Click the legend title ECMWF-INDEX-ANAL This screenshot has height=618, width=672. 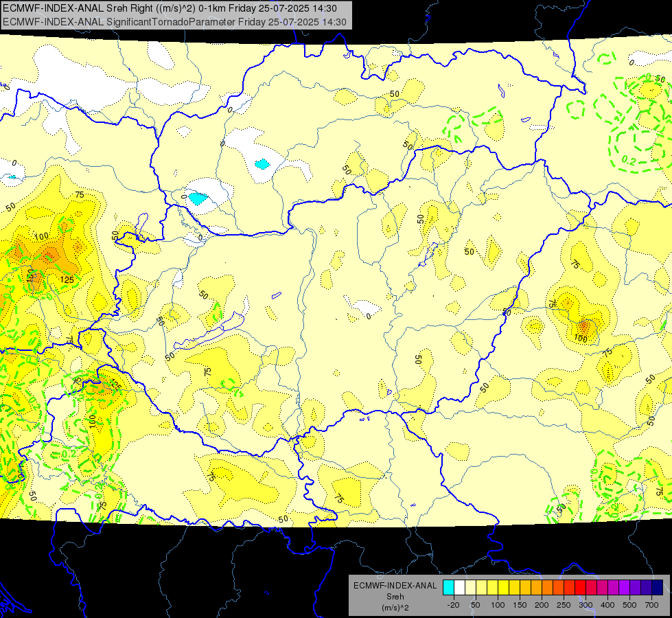coord(395,586)
